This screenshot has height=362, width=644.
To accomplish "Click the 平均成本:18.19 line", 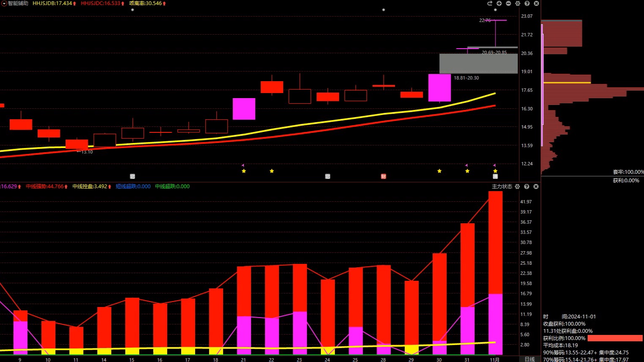I will point(560,346).
